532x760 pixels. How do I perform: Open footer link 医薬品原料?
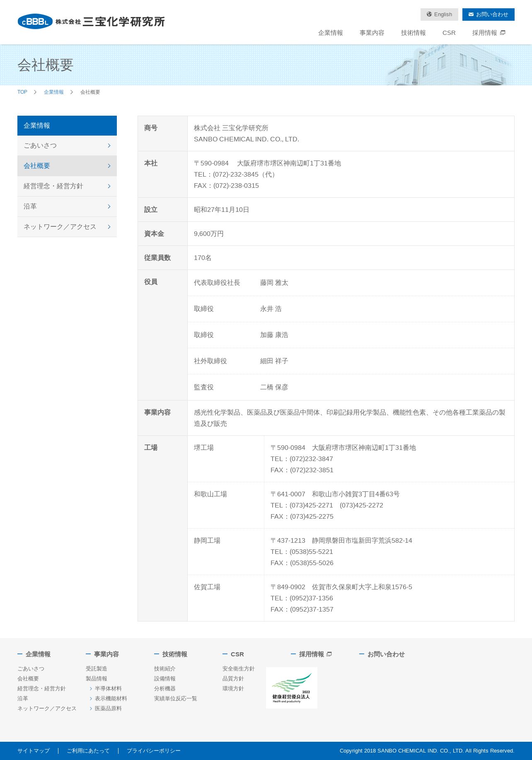click(x=108, y=709)
